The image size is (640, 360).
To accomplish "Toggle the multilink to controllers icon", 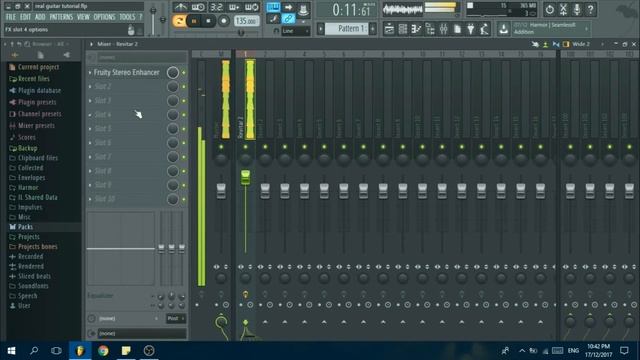I will 288,19.
